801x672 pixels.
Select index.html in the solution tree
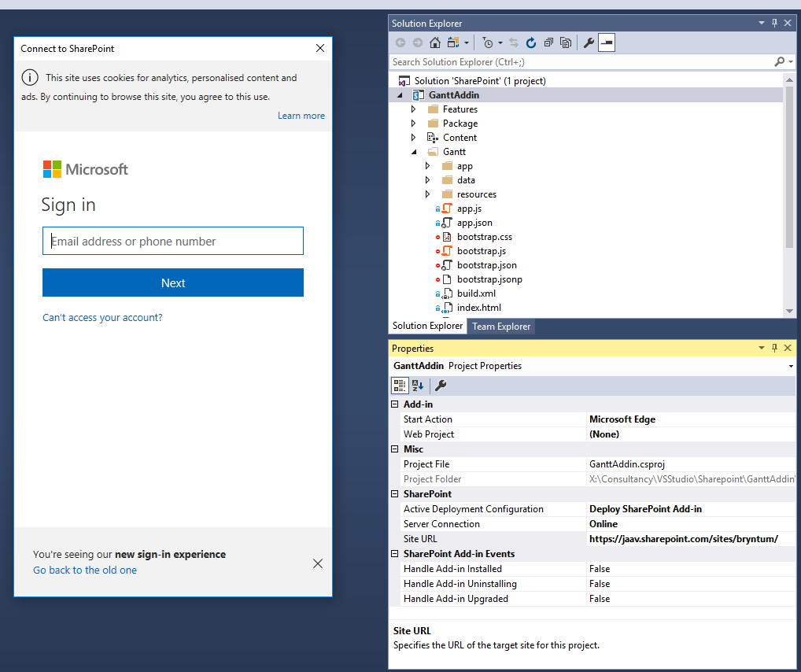pos(478,308)
